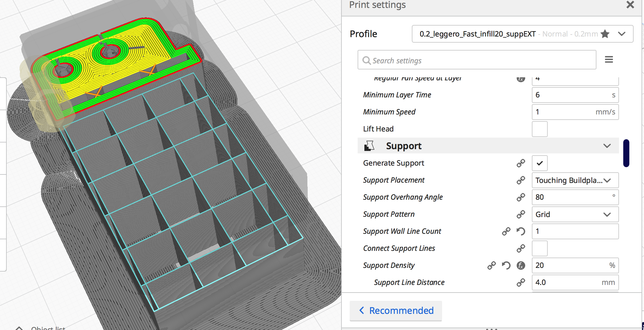This screenshot has height=330, width=644.
Task: Click the settings list vertical scrollbar
Action: [x=626, y=153]
